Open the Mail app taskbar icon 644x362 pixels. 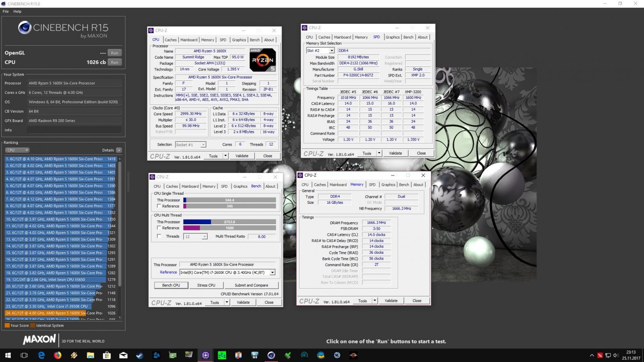tap(123, 355)
